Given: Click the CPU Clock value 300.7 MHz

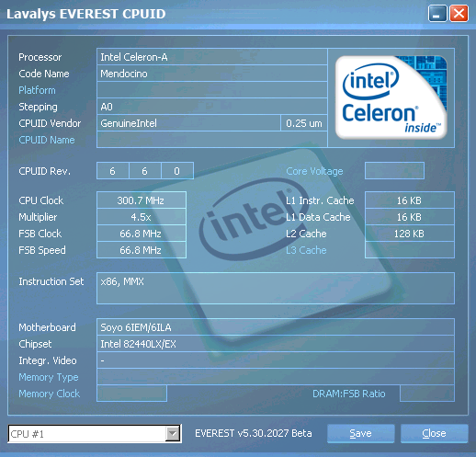Looking at the screenshot, I should tap(142, 200).
